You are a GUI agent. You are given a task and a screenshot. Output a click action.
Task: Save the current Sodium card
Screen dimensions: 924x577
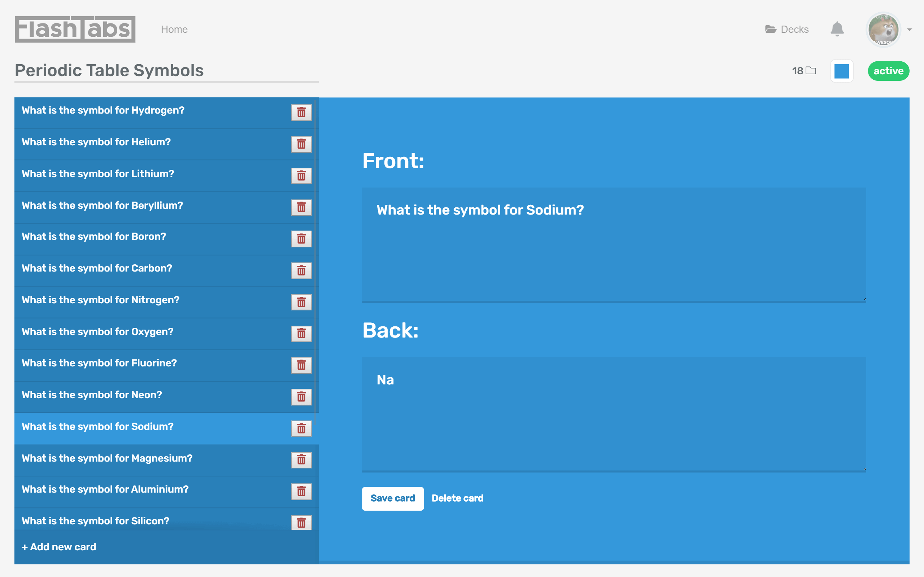pos(392,498)
